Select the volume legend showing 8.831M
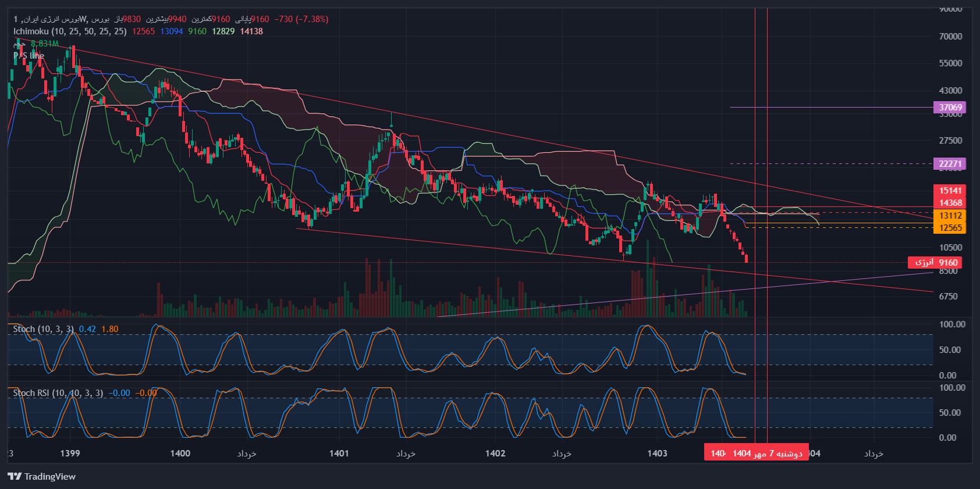Viewport: 980px width, 489px height. 44,44
